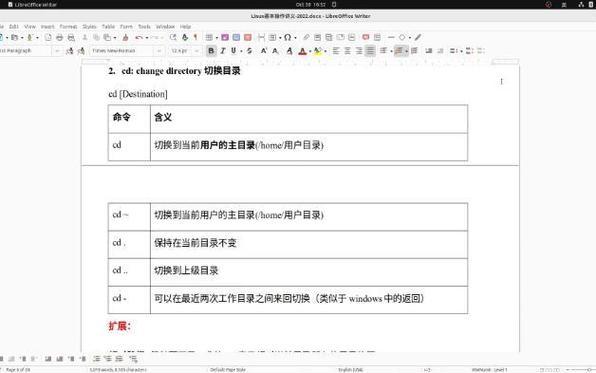Open the font size dropdown
This screenshot has width=596, height=373.
(x=197, y=51)
